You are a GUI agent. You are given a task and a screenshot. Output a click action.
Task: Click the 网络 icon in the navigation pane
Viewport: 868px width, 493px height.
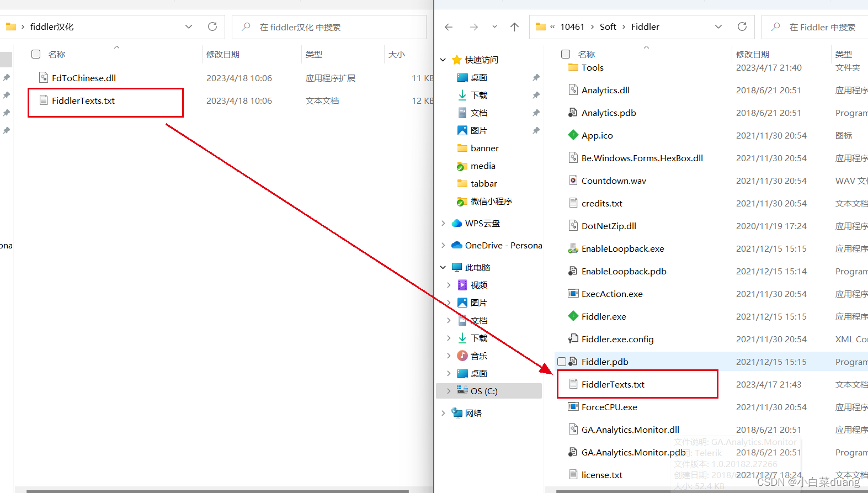pos(457,413)
